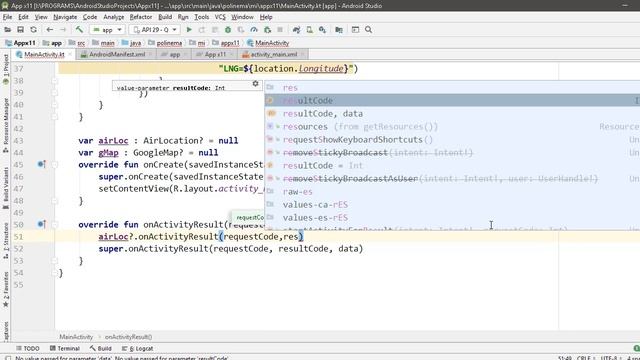Open the VCS menu
The height and width of the screenshot is (360, 640).
220,17
